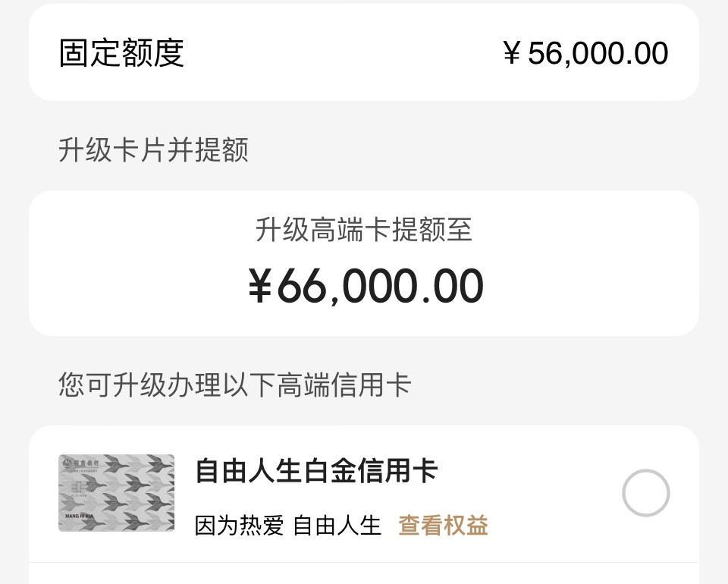This screenshot has width=728, height=584.
Task: Tap the bottom-right bird on card image
Action: pyautogui.click(x=136, y=521)
